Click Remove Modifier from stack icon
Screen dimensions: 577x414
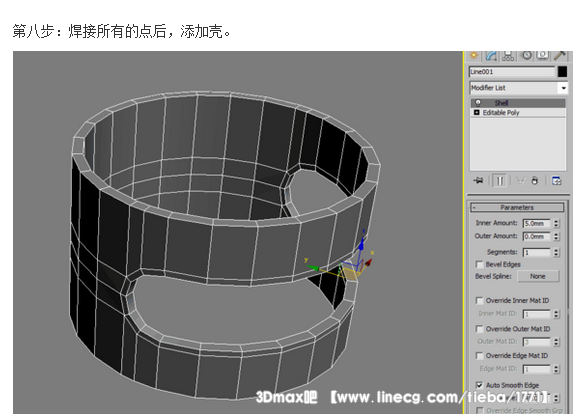click(x=535, y=181)
